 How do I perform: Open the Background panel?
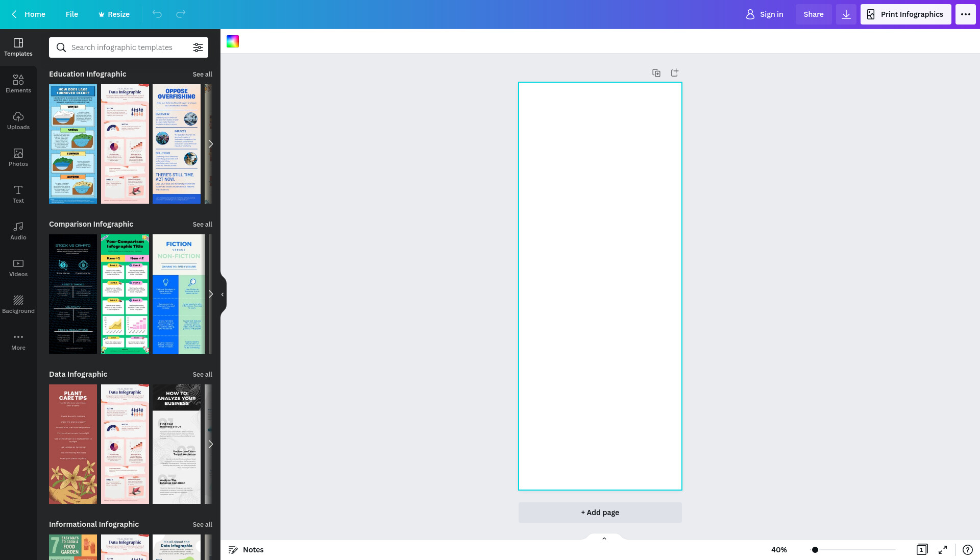pos(18,304)
